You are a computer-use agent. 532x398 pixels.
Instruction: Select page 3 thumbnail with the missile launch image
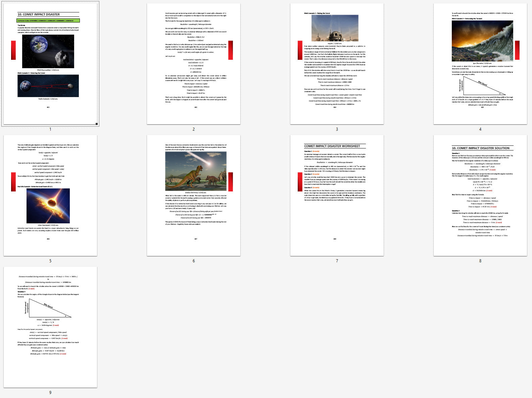(337, 64)
